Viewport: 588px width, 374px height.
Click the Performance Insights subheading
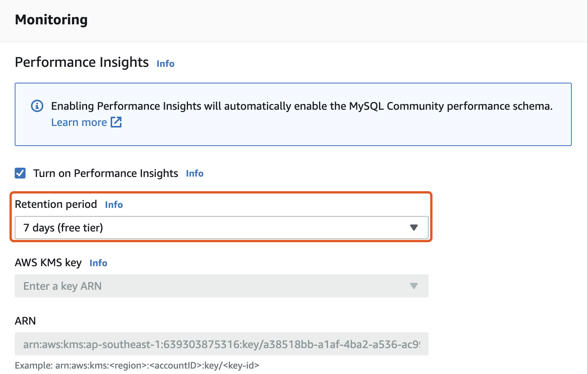[82, 62]
